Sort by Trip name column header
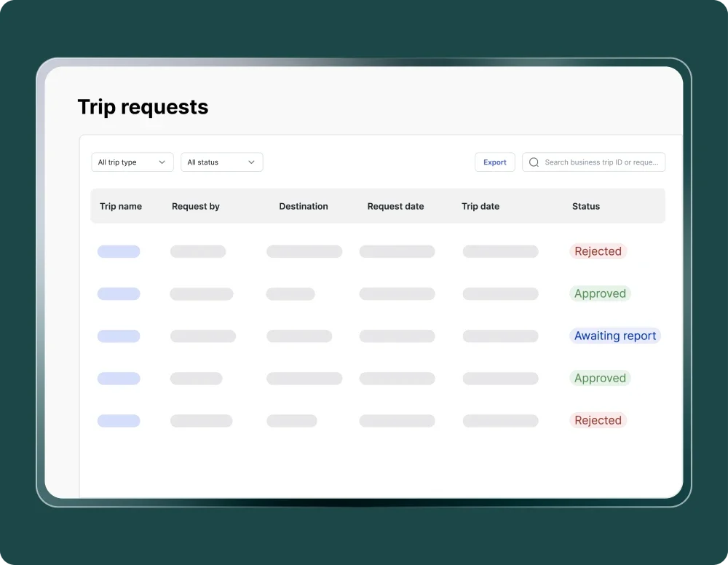 click(x=121, y=206)
